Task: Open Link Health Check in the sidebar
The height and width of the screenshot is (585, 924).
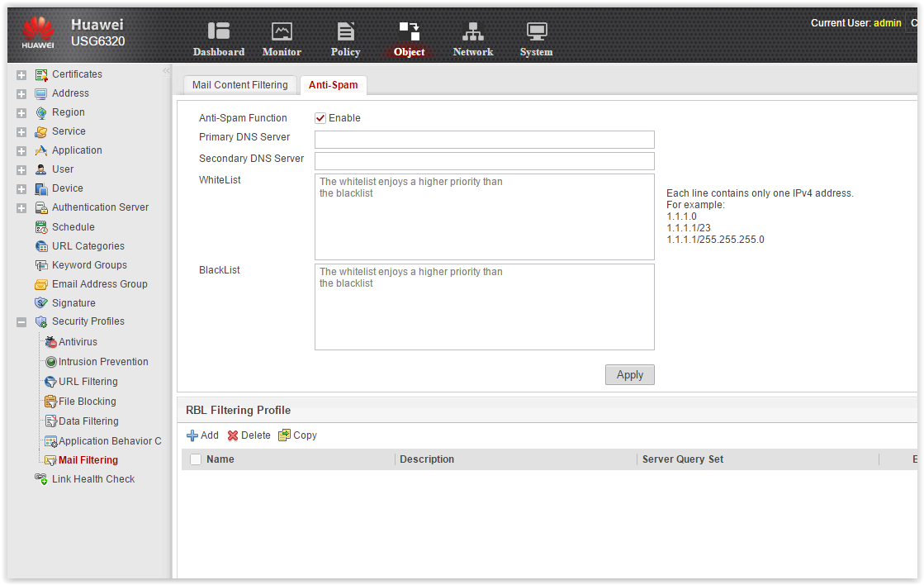Action: (x=93, y=479)
